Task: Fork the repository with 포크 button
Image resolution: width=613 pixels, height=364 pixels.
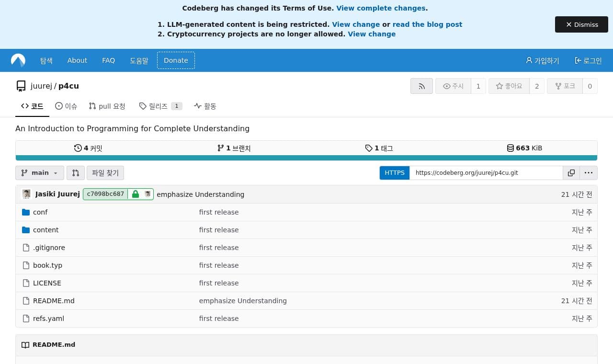Action: tap(565, 86)
